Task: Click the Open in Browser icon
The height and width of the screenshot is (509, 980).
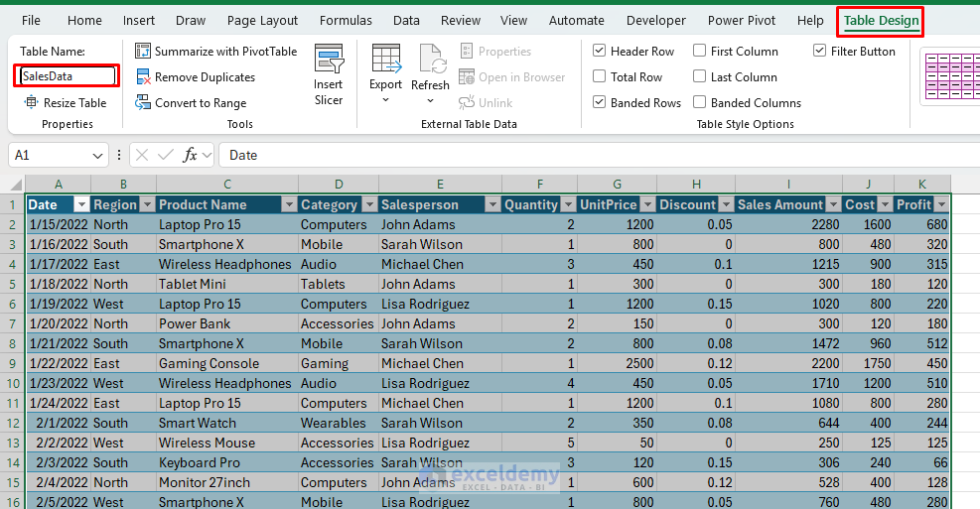Action: point(467,76)
